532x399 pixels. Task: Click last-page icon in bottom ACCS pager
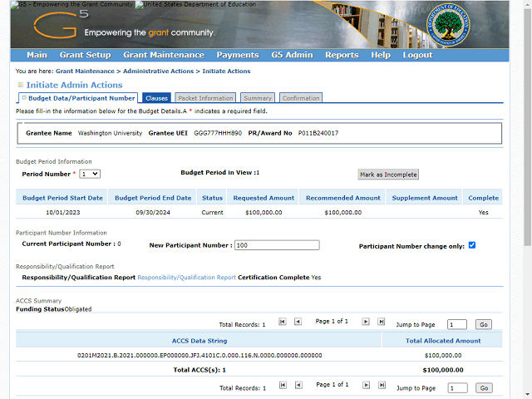click(x=382, y=386)
